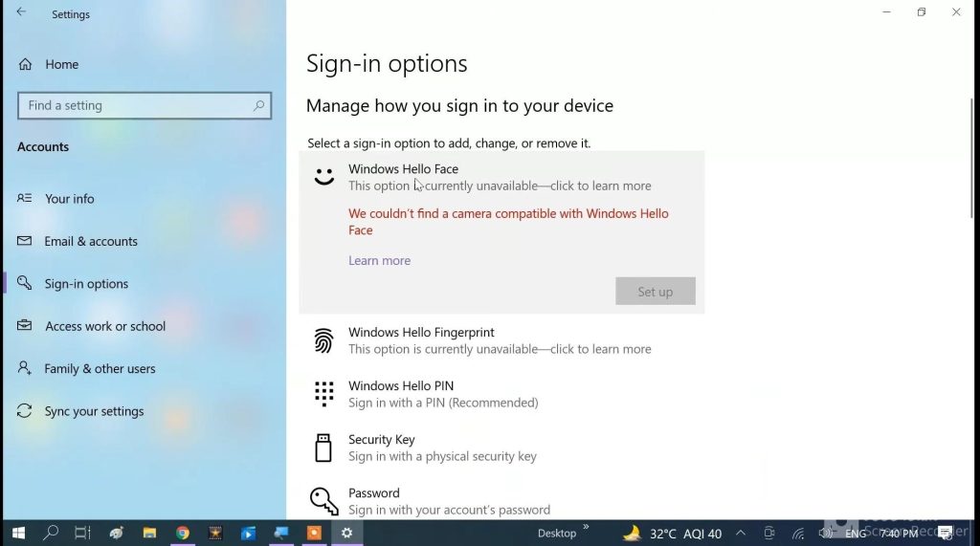Click the Windows Hello Face smiley icon

coord(323,177)
